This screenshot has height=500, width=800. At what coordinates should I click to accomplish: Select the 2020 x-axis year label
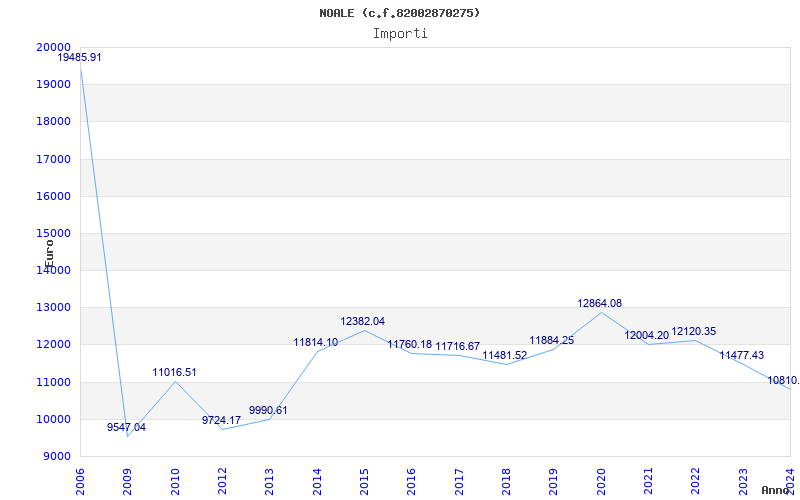[601, 481]
